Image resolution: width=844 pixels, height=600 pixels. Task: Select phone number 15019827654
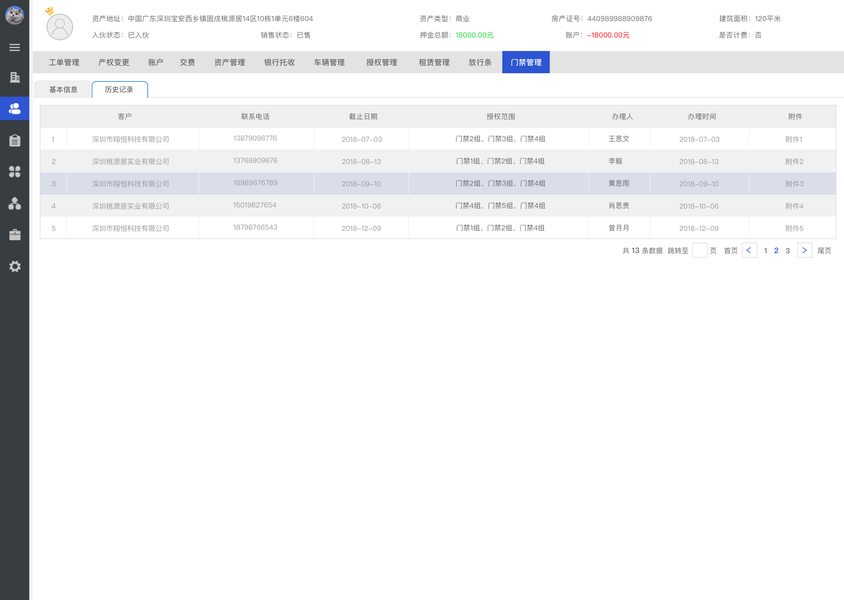(x=255, y=205)
